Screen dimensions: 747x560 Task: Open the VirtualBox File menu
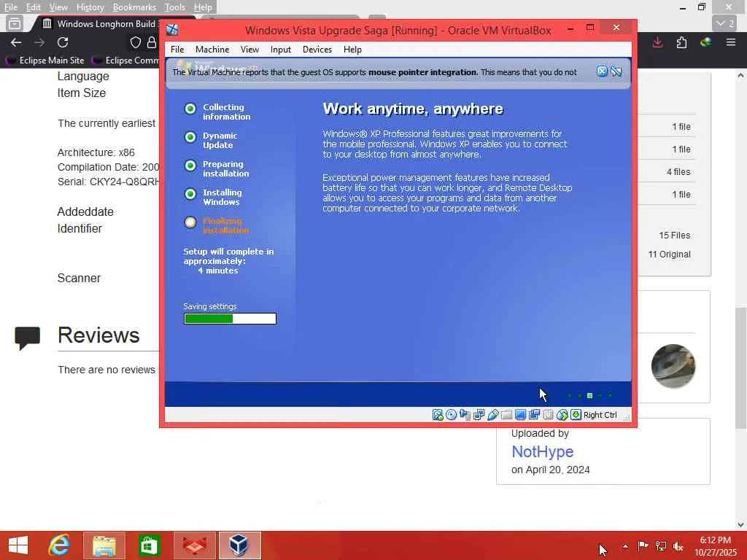point(177,50)
